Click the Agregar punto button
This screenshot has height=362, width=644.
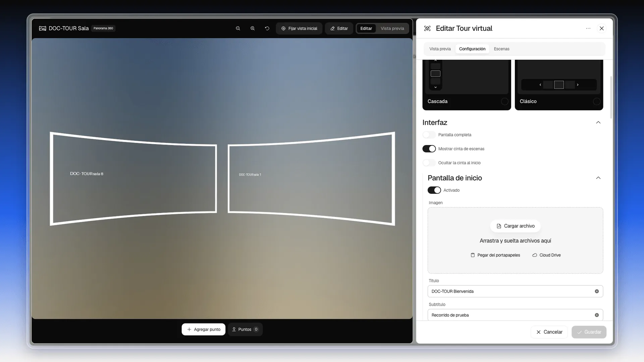pyautogui.click(x=204, y=329)
